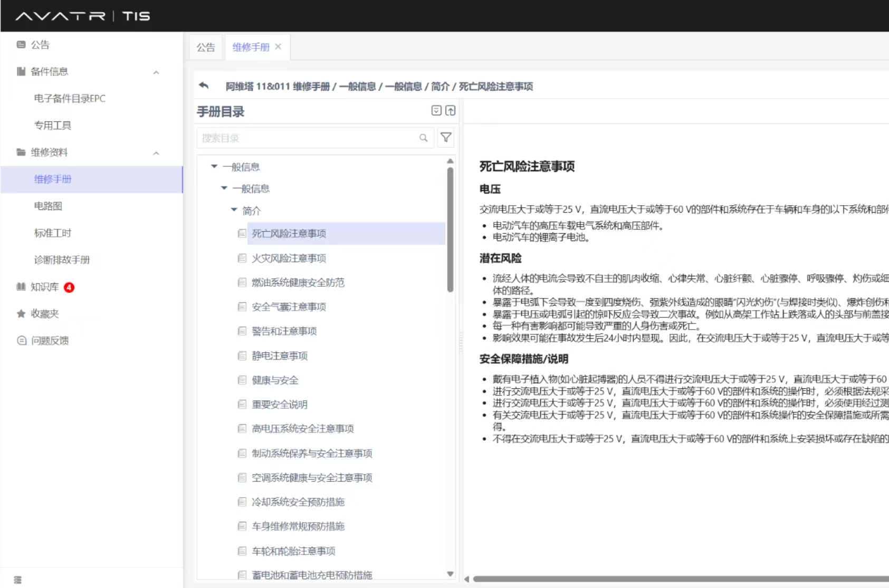The height and width of the screenshot is (588, 889).
Task: Open 问题反馈 feedback in the sidebar
Action: point(49,341)
